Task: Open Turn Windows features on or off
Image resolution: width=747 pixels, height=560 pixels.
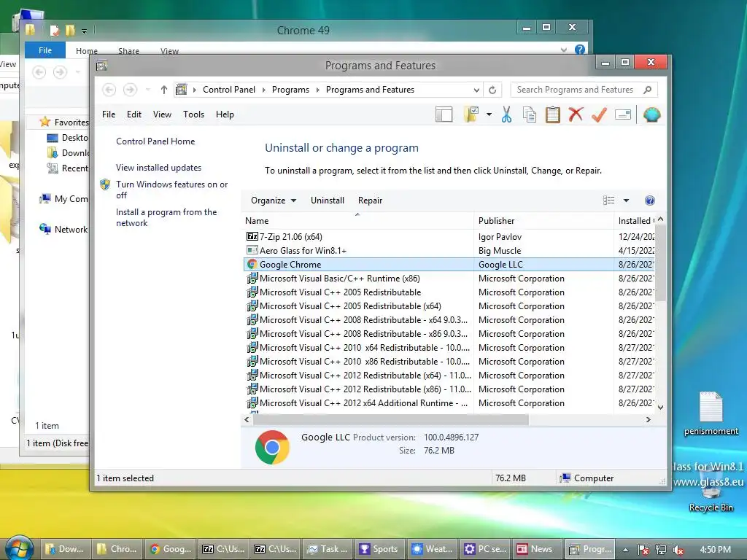Action: coord(171,190)
